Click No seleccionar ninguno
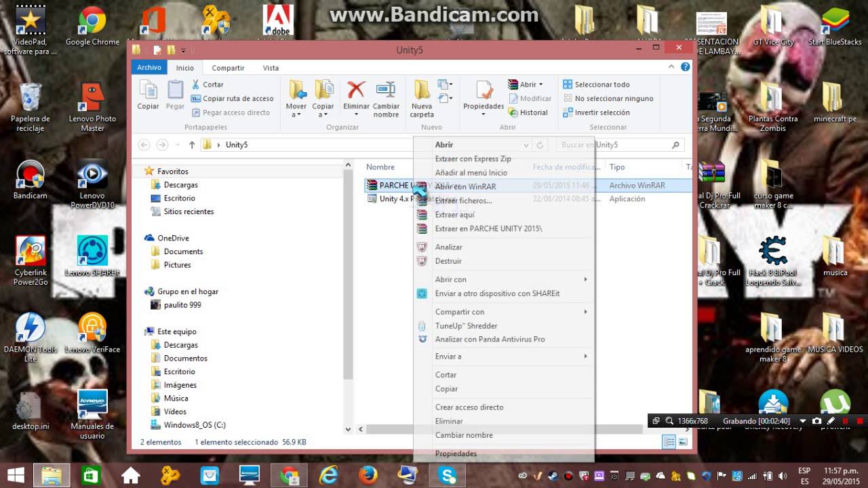The height and width of the screenshot is (488, 868). 608,98
